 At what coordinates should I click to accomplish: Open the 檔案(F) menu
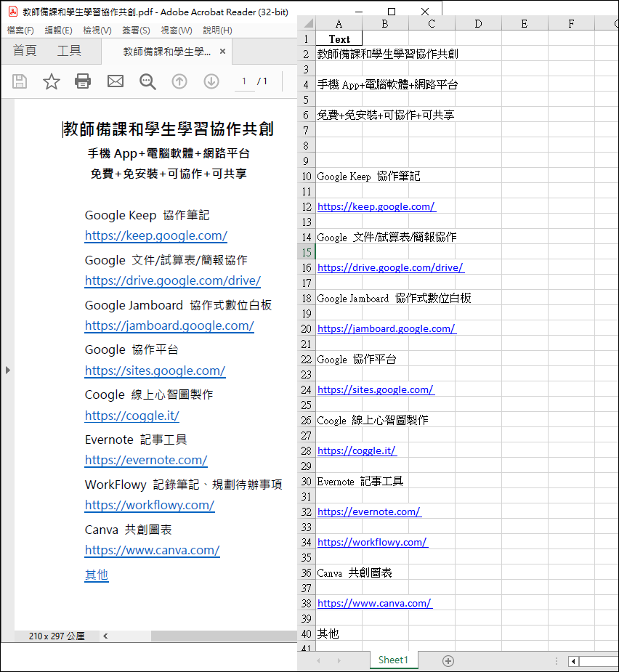click(x=20, y=31)
